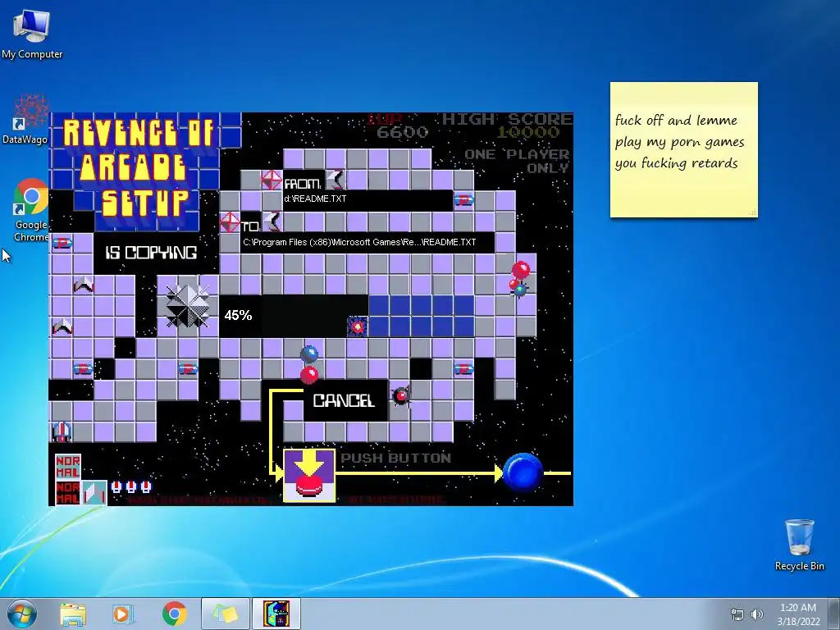The height and width of the screenshot is (630, 840).
Task: Select the Revenge of Arcade setup taskbar icon
Action: pyautogui.click(x=276, y=614)
